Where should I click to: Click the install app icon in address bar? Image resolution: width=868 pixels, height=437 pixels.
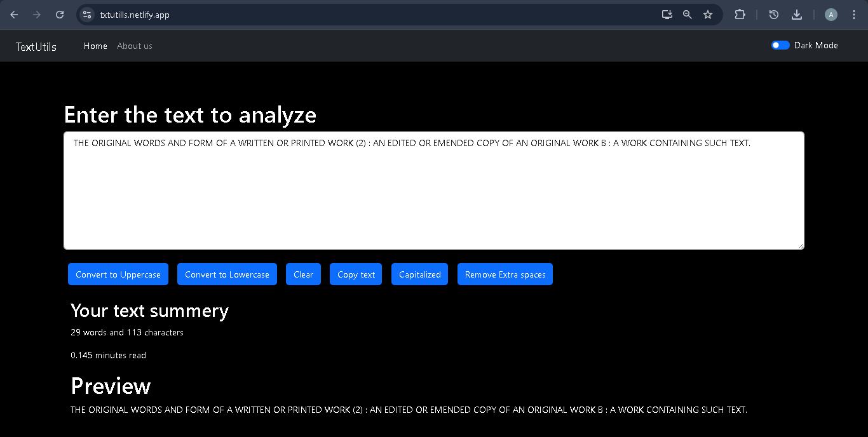(667, 15)
